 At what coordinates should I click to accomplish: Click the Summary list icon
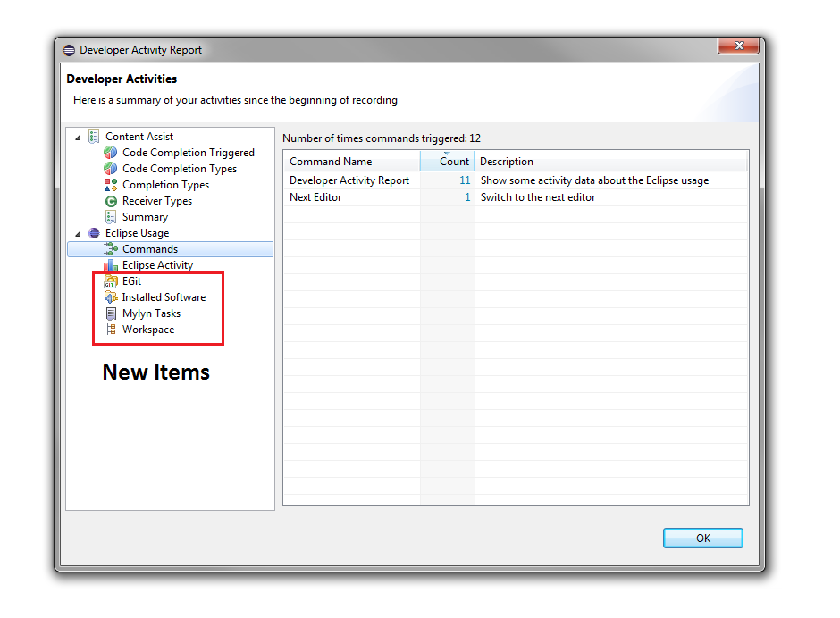[x=110, y=217]
